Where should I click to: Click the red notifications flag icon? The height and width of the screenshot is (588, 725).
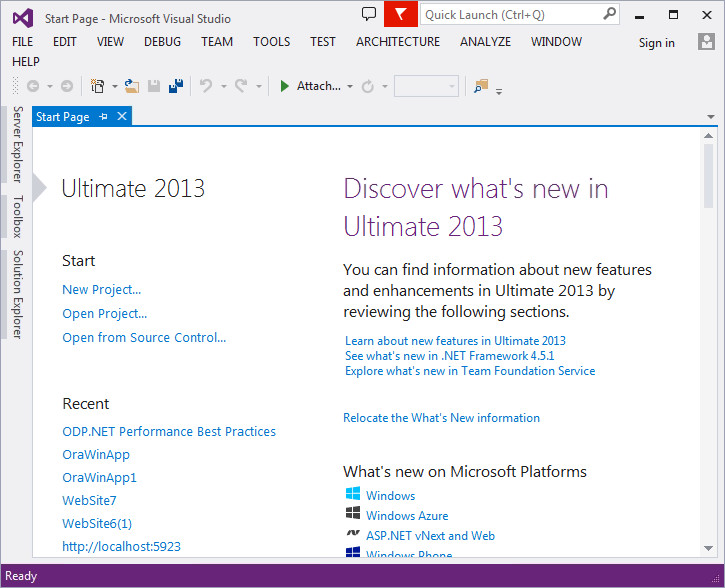[x=400, y=14]
